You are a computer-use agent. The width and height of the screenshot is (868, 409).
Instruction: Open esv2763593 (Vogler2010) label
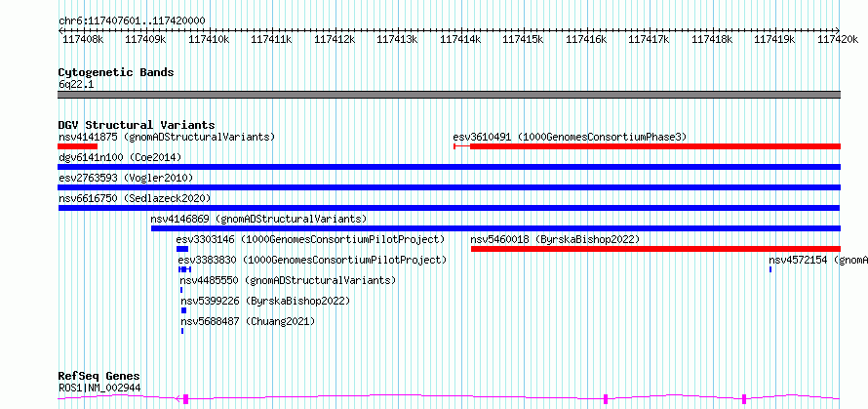coord(126,178)
